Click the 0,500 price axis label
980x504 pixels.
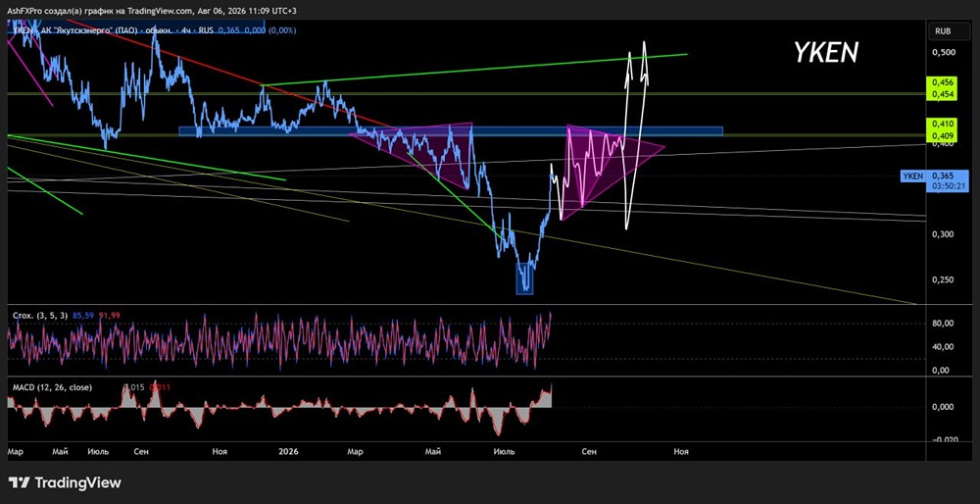(943, 53)
